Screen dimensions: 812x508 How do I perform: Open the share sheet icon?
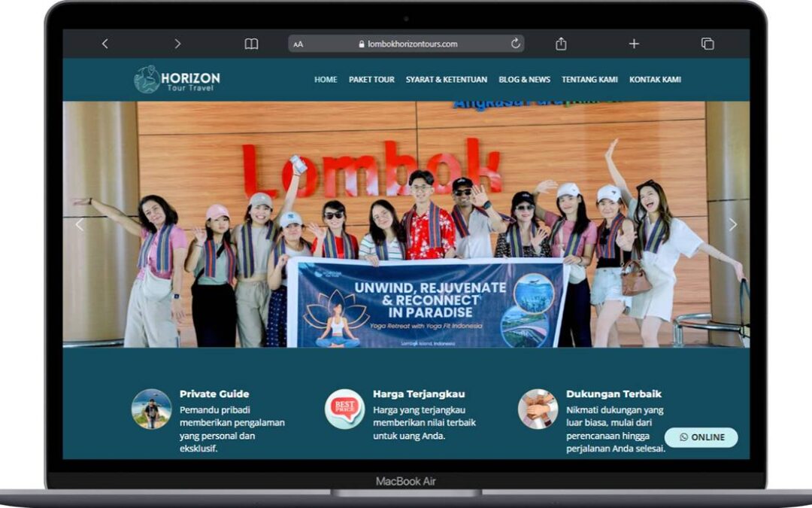[561, 44]
